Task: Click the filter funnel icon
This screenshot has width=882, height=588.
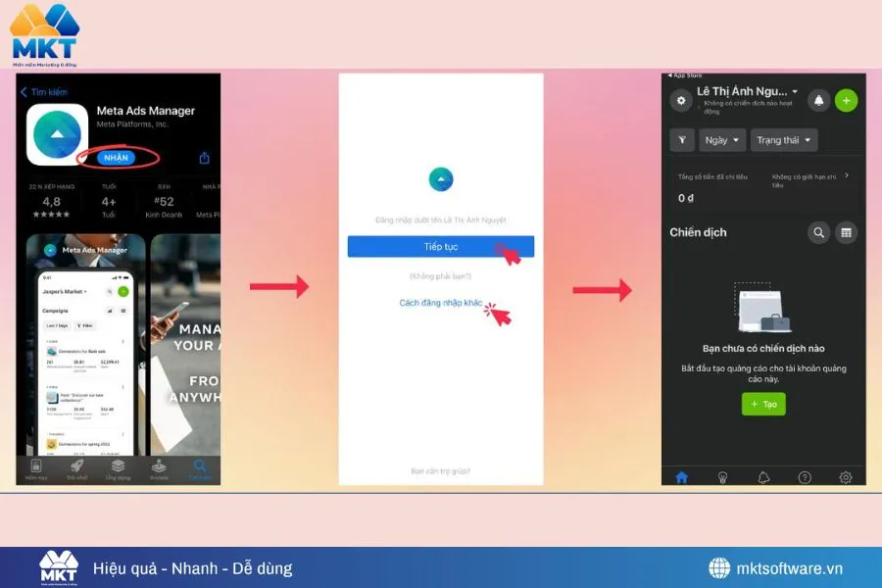Action: click(x=682, y=140)
